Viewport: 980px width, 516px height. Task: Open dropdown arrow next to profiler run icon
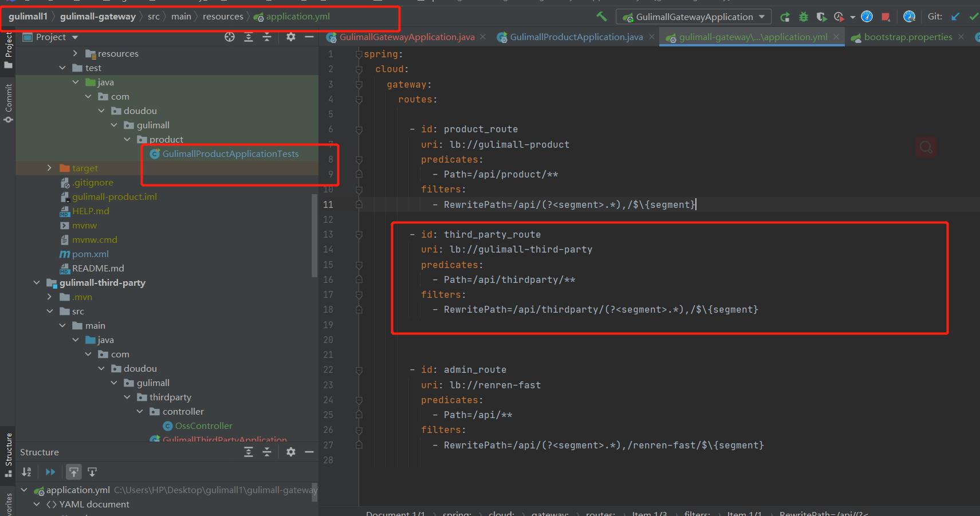point(852,17)
